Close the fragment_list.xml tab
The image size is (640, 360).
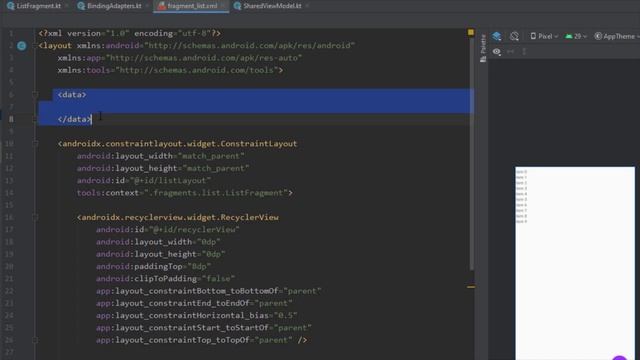pyautogui.click(x=223, y=6)
